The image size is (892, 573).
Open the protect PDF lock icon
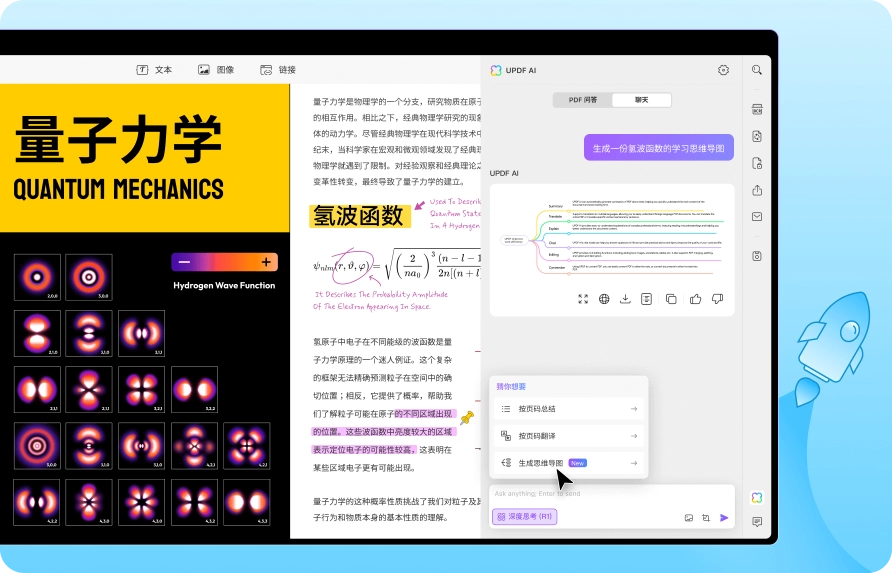click(x=757, y=163)
